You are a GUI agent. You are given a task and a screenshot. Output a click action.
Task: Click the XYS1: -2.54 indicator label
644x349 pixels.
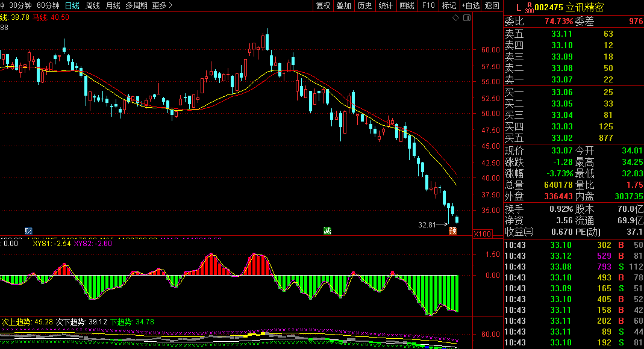(x=52, y=244)
